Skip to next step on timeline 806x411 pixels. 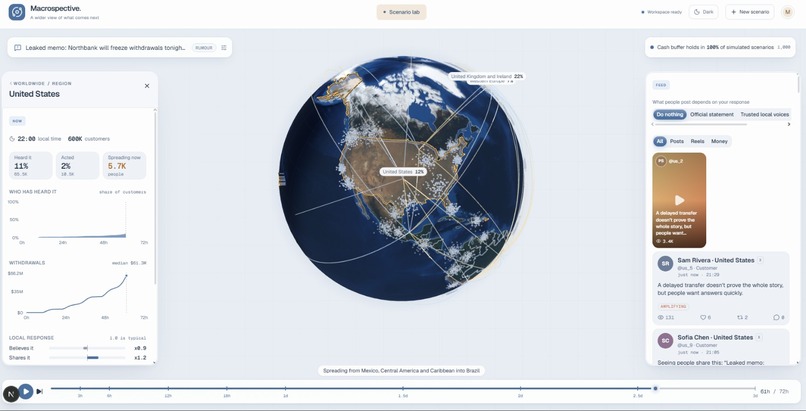click(40, 391)
